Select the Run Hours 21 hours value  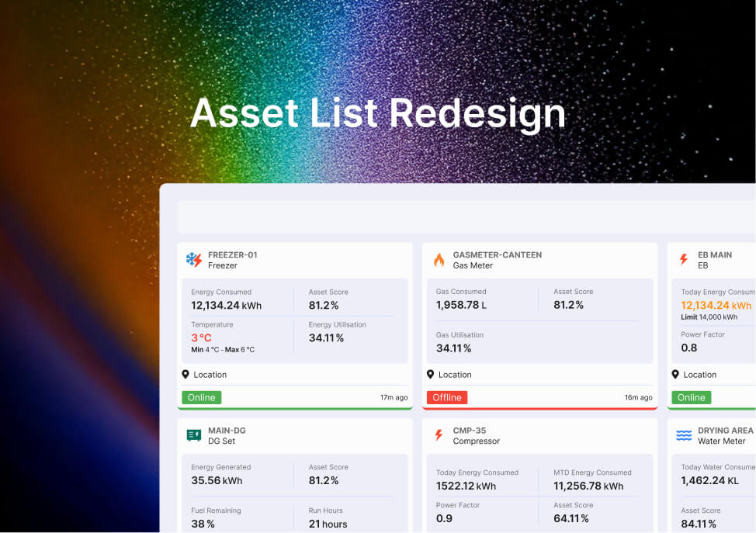328,524
